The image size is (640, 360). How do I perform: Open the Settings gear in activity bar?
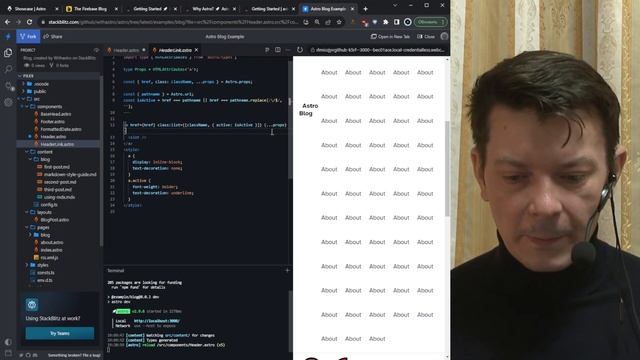tap(8, 102)
